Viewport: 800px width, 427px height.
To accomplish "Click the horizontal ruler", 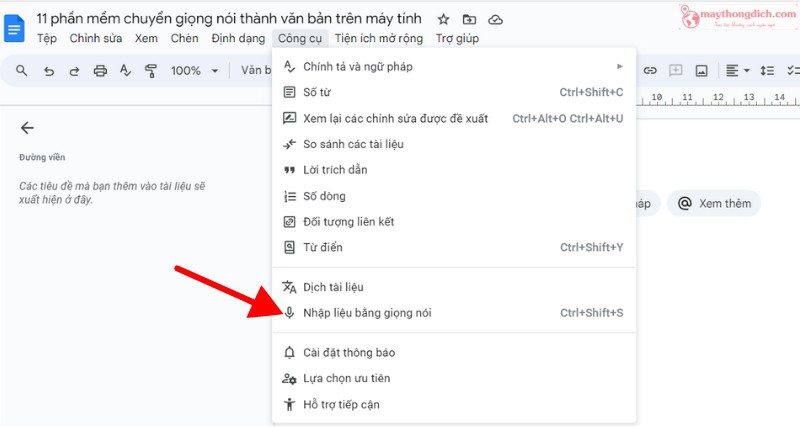I will click(x=718, y=97).
